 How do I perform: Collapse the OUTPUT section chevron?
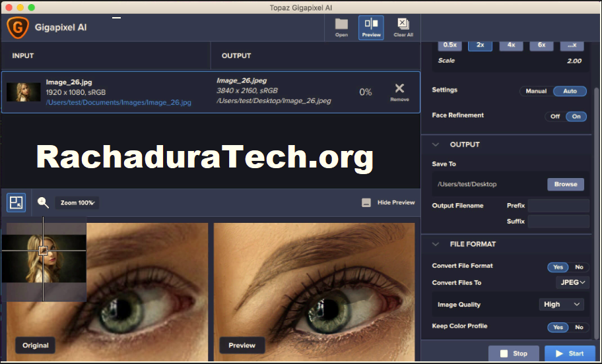pyautogui.click(x=436, y=145)
